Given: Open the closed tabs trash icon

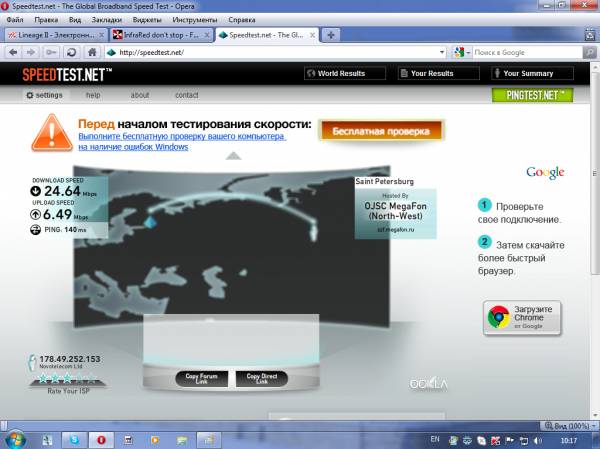Looking at the screenshot, I should point(590,35).
